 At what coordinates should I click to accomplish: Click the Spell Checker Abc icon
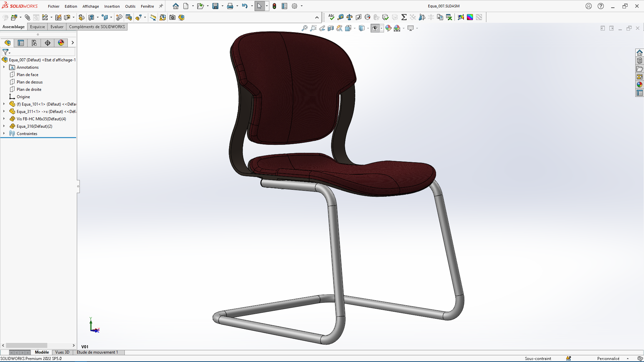(x=331, y=17)
